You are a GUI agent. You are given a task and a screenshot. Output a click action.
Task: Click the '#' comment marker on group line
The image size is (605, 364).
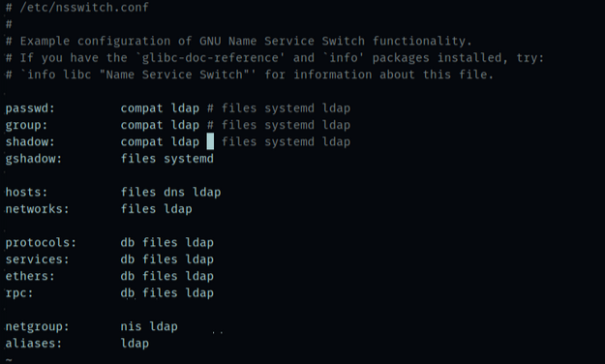point(210,125)
